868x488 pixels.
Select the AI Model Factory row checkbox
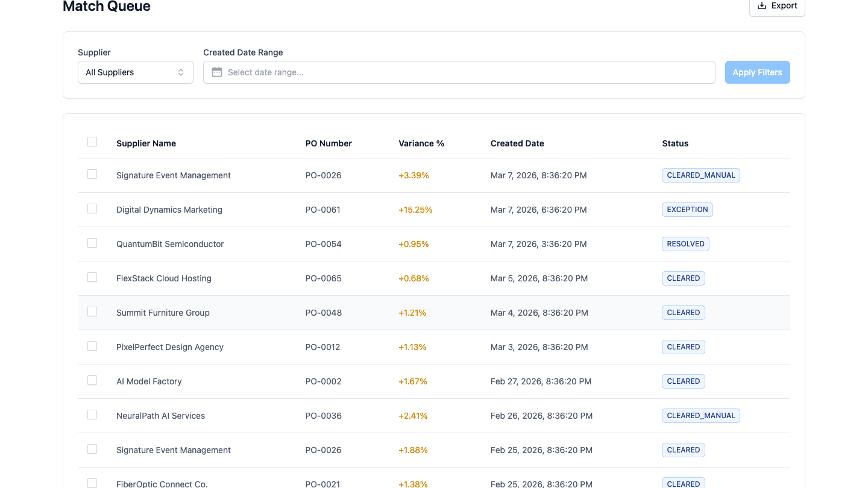pos(92,380)
